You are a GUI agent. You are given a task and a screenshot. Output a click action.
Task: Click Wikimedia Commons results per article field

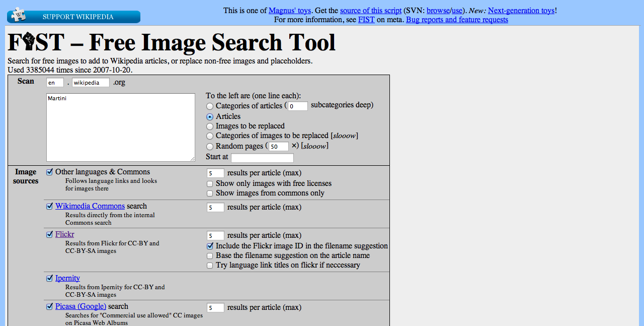[215, 207]
